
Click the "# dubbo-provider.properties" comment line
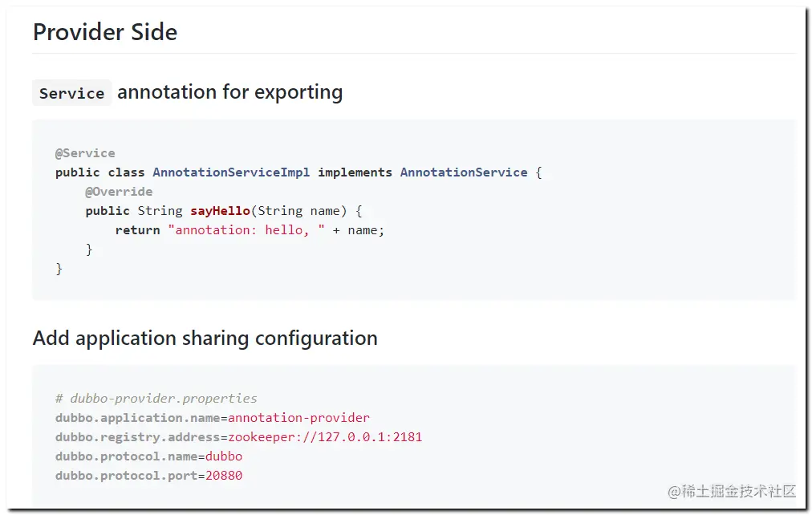tap(156, 399)
